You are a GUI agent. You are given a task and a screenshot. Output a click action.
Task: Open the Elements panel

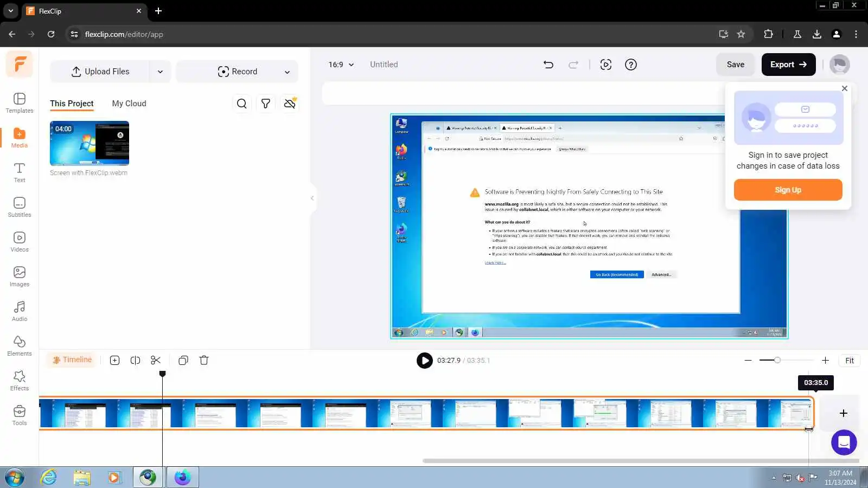(x=20, y=345)
